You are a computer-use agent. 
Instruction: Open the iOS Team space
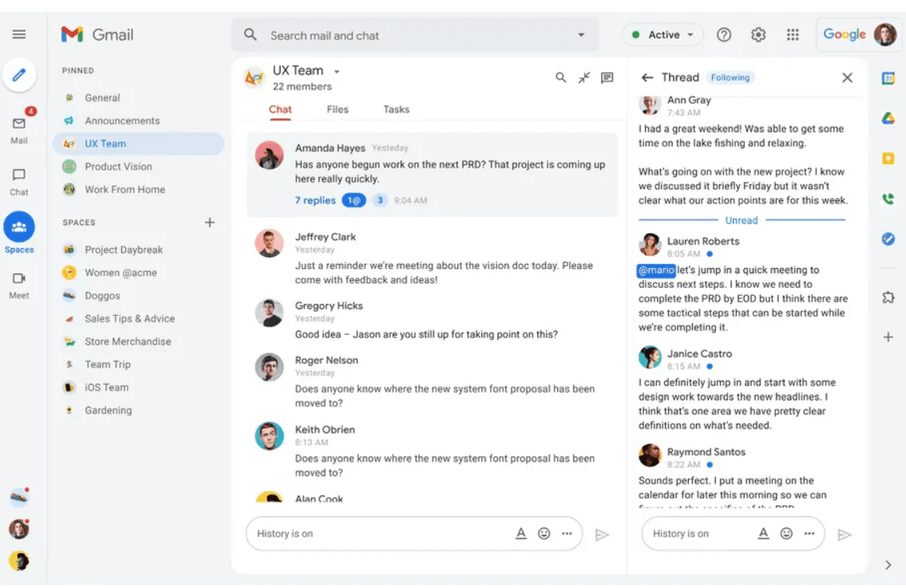click(x=138, y=387)
